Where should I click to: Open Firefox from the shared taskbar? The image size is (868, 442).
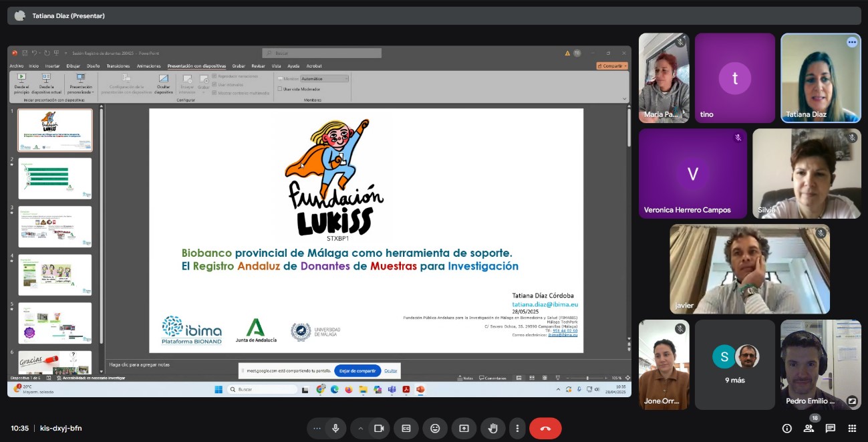point(349,389)
